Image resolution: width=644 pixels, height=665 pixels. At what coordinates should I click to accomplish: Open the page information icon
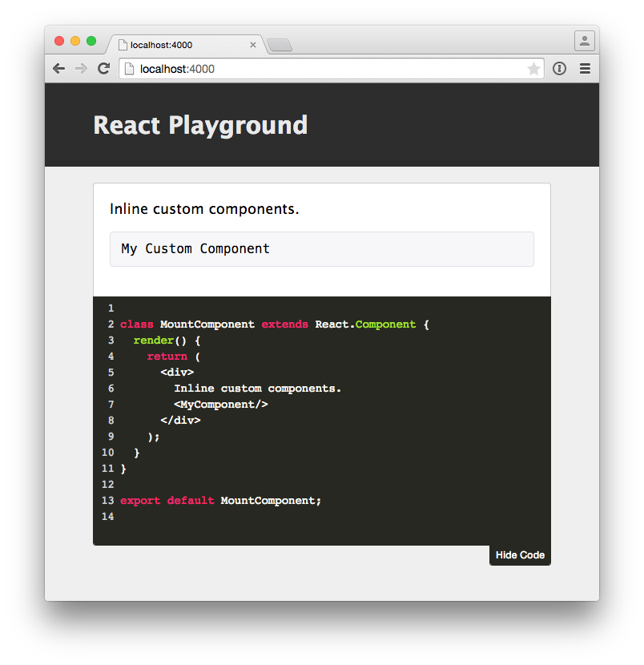pyautogui.click(x=559, y=68)
